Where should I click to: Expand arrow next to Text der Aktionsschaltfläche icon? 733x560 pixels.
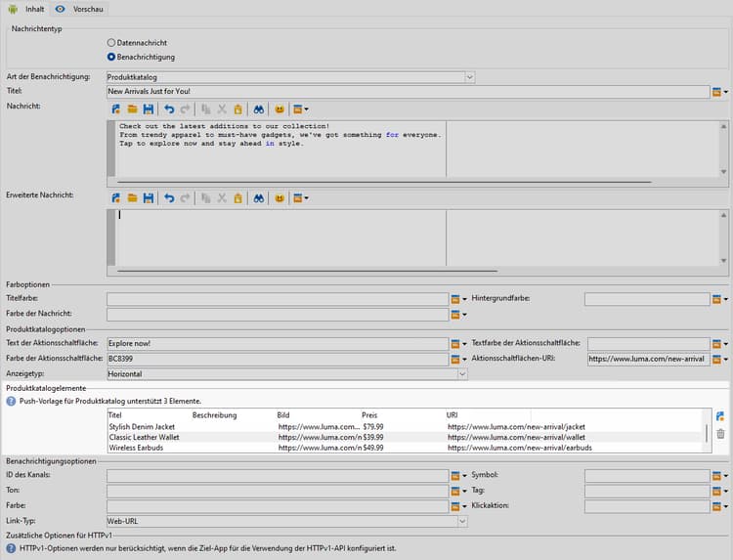(464, 344)
